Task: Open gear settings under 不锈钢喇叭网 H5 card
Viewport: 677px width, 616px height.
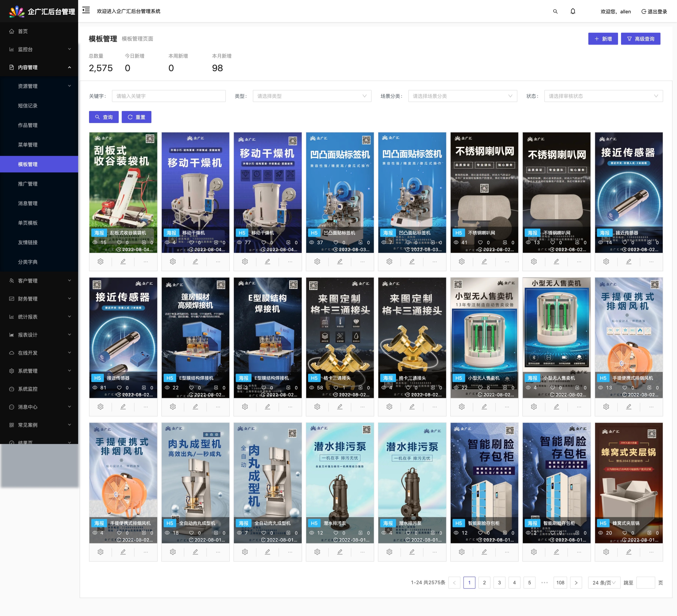Action: coord(462,261)
